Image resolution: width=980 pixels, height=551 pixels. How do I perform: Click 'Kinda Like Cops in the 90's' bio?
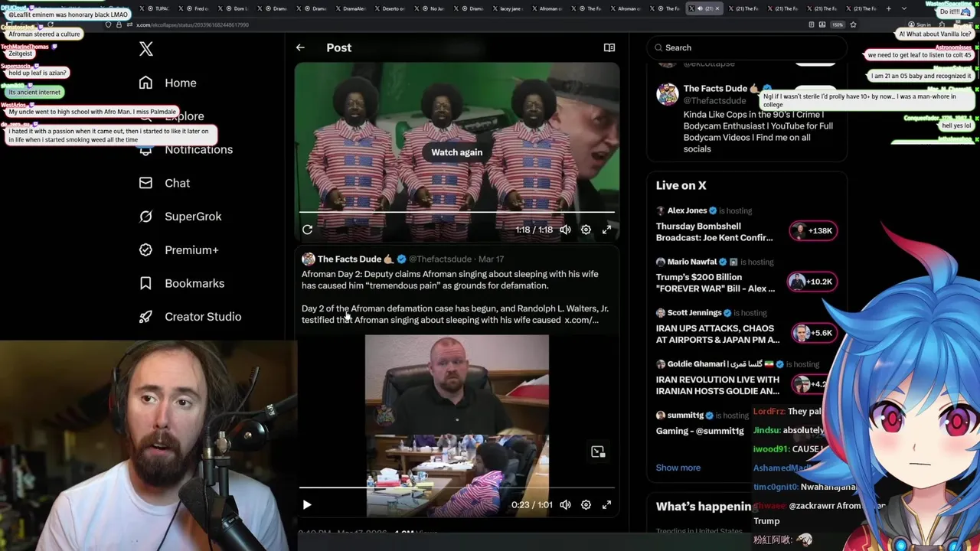click(758, 132)
